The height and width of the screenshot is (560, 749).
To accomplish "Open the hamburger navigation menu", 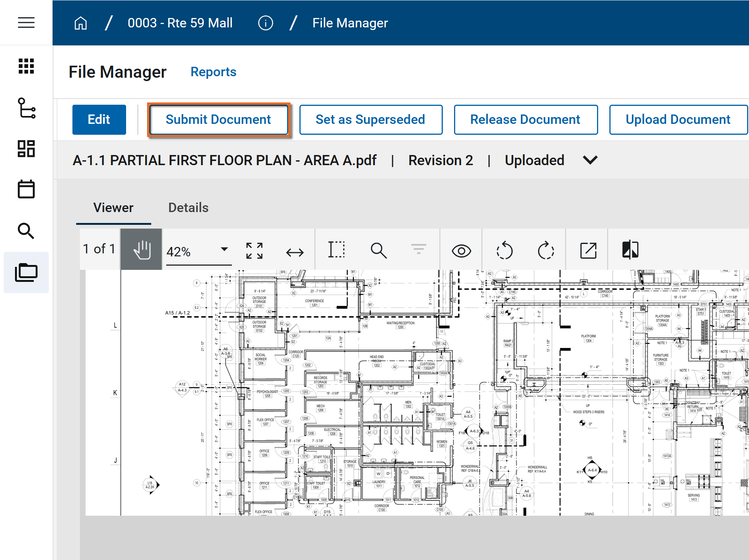I will (x=26, y=23).
